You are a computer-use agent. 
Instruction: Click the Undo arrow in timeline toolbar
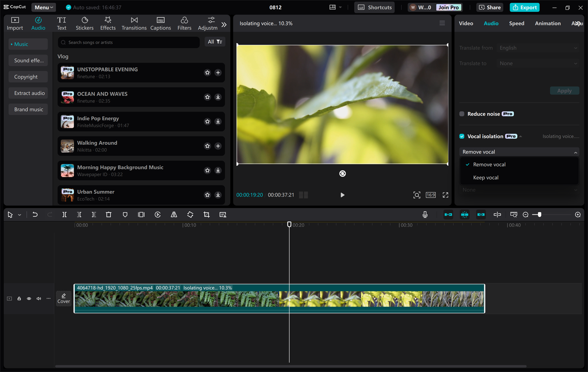(x=35, y=214)
